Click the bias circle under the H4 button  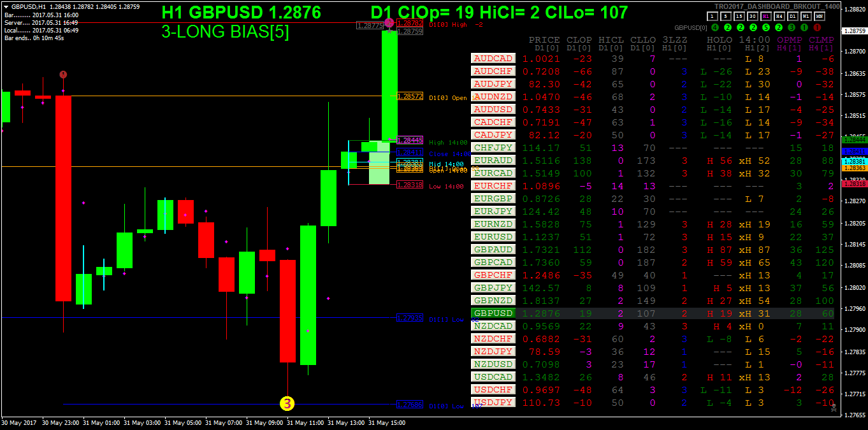(x=779, y=27)
